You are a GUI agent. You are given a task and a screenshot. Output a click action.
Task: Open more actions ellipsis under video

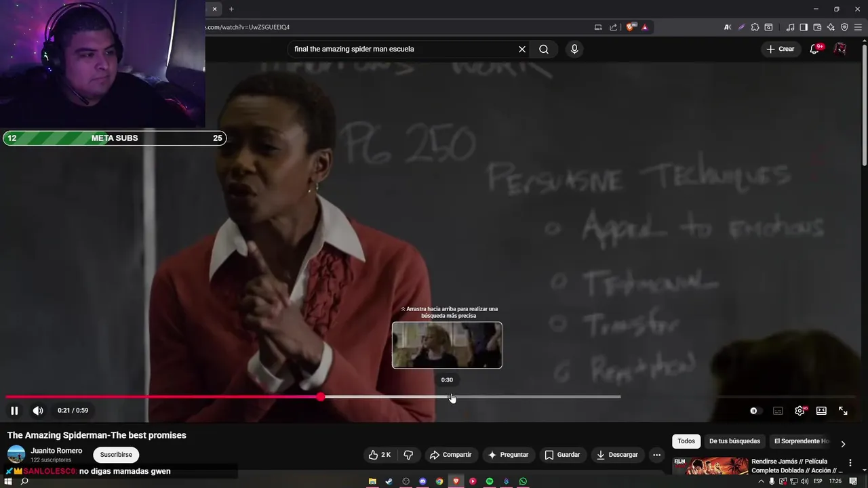click(x=656, y=455)
